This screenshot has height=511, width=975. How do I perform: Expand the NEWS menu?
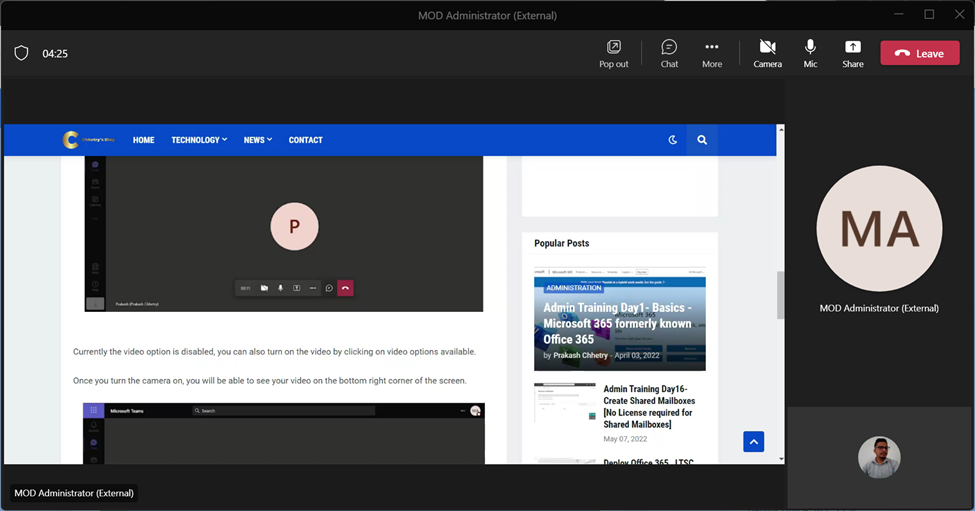[x=257, y=140]
